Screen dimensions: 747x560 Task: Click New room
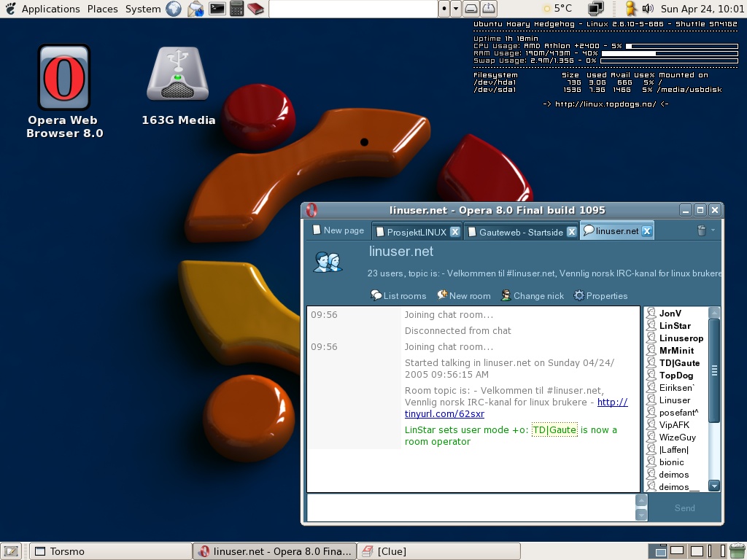pyautogui.click(x=464, y=296)
